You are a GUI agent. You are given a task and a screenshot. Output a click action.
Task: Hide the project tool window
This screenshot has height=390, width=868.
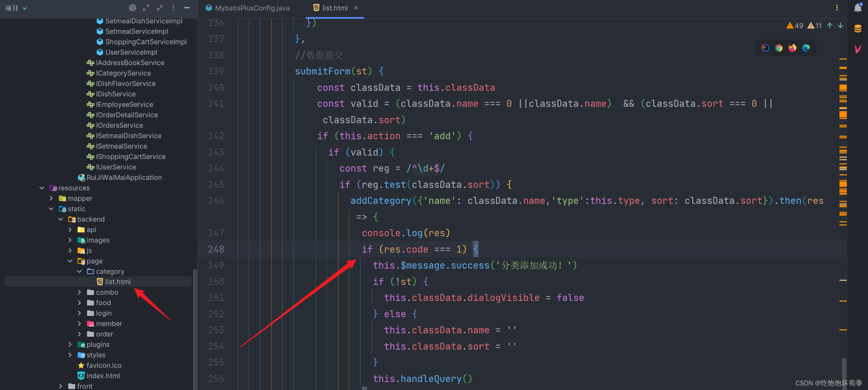[x=187, y=8]
